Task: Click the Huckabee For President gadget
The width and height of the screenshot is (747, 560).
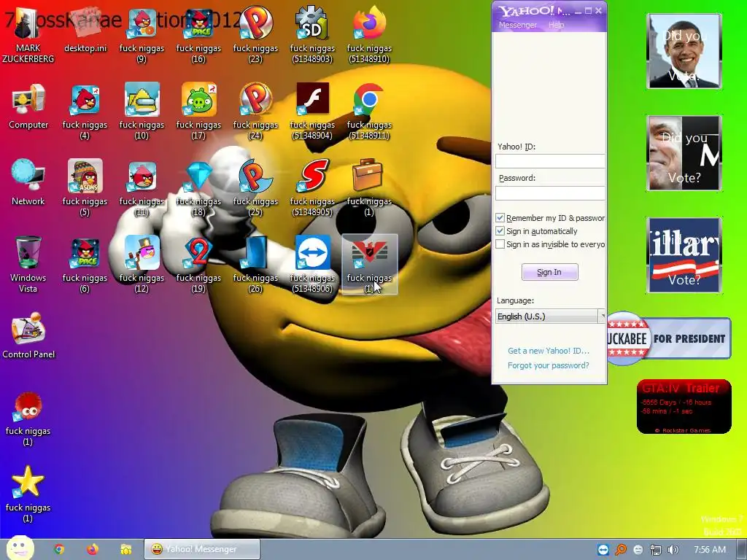Action: click(x=669, y=338)
